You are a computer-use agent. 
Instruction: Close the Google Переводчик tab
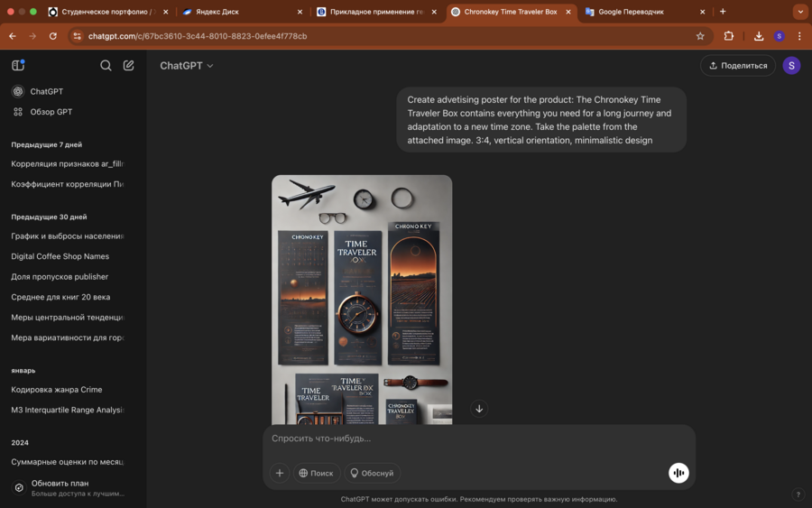pyautogui.click(x=702, y=12)
